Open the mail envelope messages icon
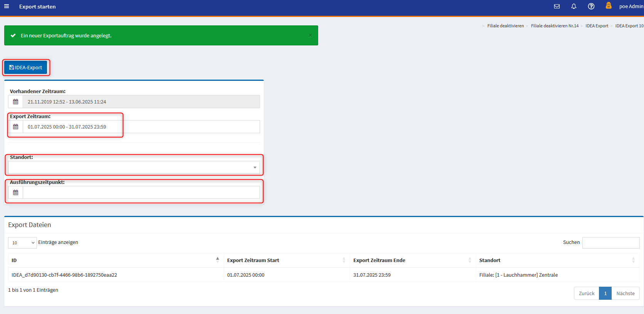Screen dimensions: 644x314 557,7
